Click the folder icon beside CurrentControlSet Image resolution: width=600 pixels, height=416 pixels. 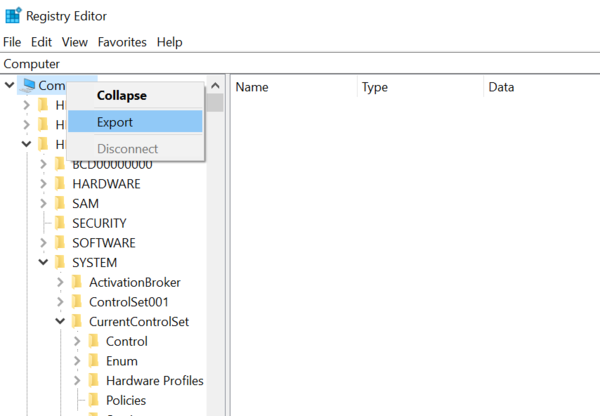(77, 321)
